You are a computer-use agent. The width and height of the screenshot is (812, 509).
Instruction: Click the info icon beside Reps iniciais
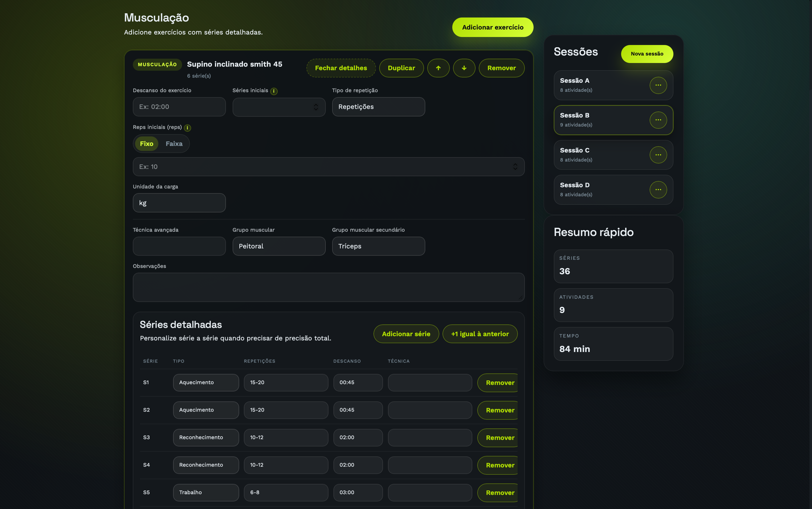point(187,127)
